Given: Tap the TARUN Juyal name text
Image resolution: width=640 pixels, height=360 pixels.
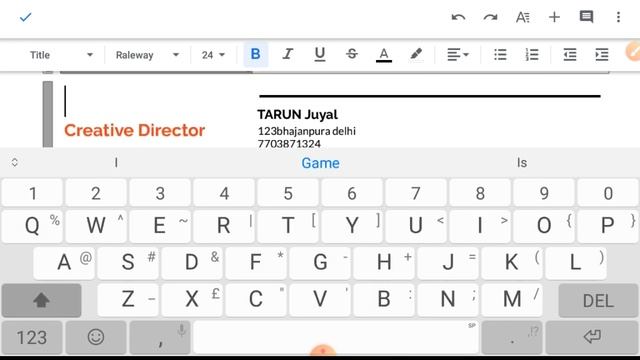Looking at the screenshot, I should [298, 114].
